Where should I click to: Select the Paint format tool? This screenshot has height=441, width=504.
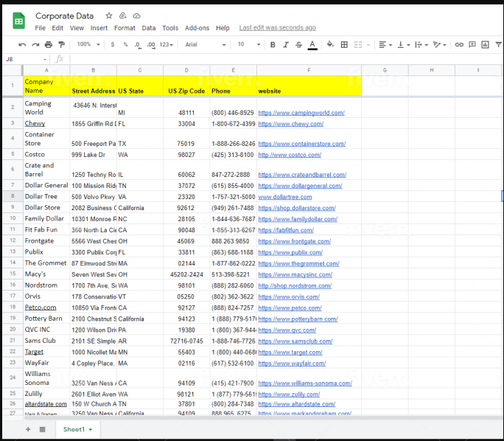point(61,45)
